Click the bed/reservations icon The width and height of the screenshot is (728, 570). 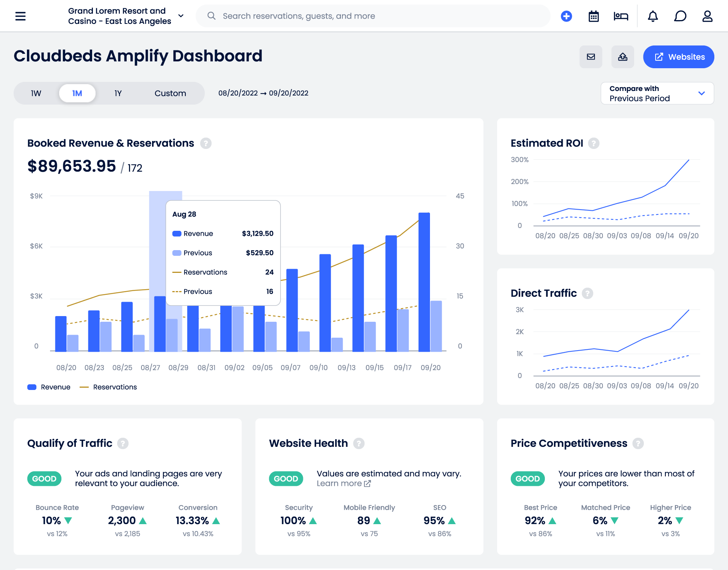point(622,16)
